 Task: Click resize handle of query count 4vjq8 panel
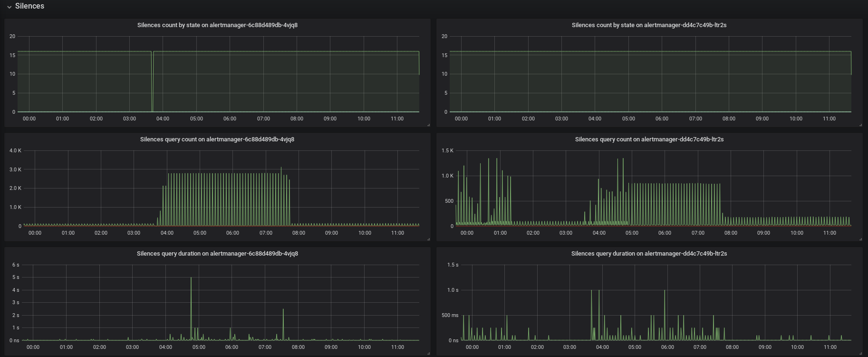pos(428,239)
